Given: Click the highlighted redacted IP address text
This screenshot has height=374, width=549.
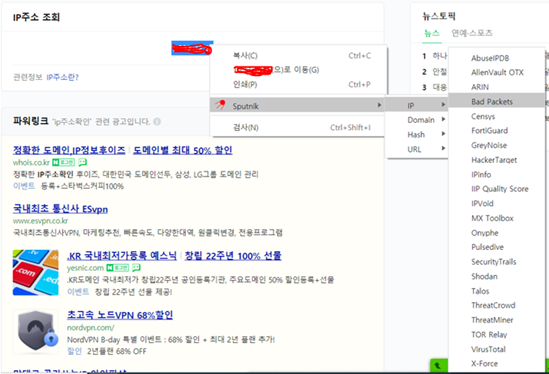Looking at the screenshot, I should (192, 48).
